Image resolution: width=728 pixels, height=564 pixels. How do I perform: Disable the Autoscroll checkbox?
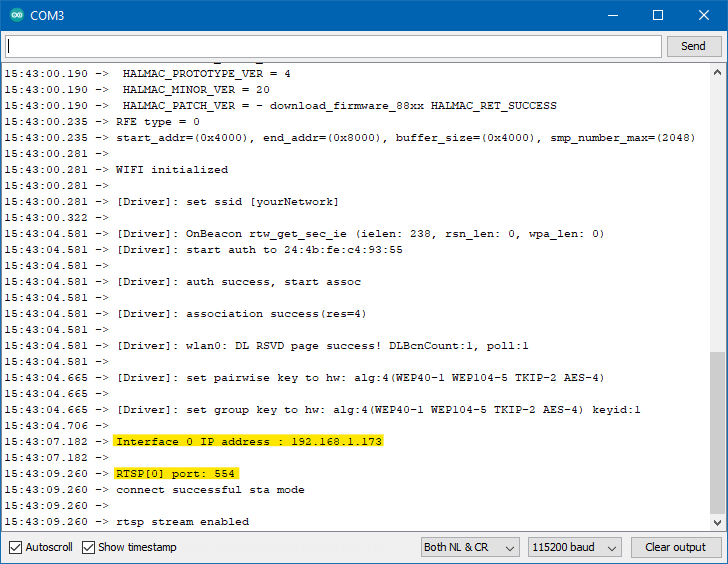pos(15,547)
